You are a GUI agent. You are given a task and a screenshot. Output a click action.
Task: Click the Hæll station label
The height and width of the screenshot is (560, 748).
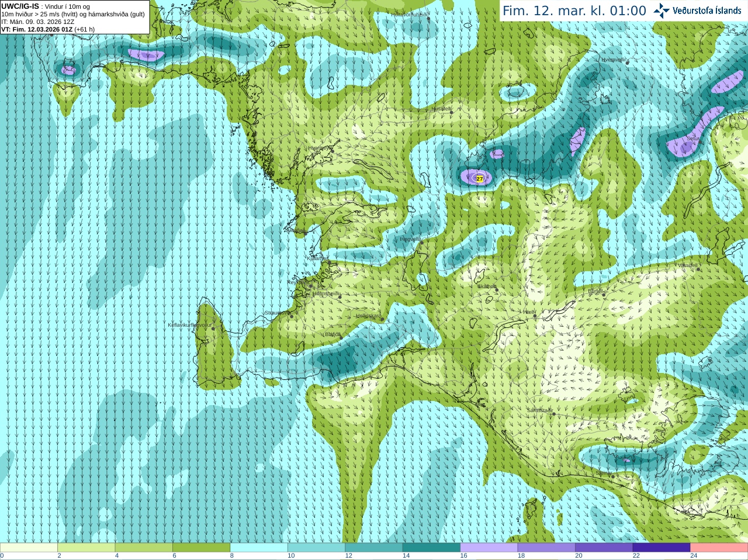pyautogui.click(x=528, y=312)
